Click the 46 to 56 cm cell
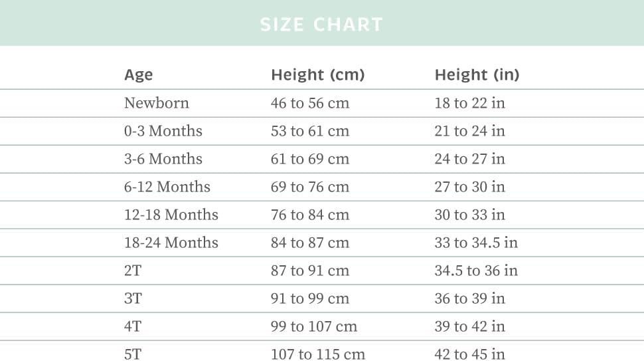The width and height of the screenshot is (644, 361). (x=309, y=103)
